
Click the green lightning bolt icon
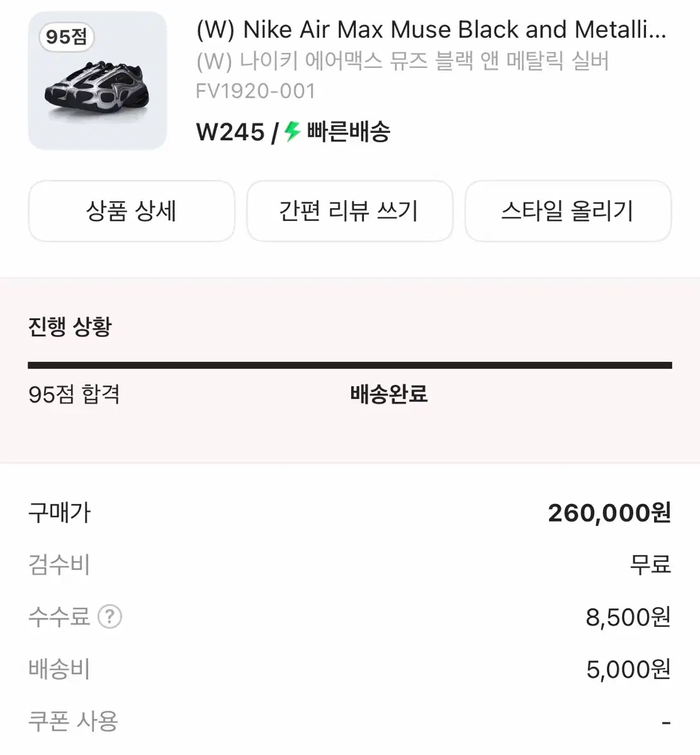(291, 131)
